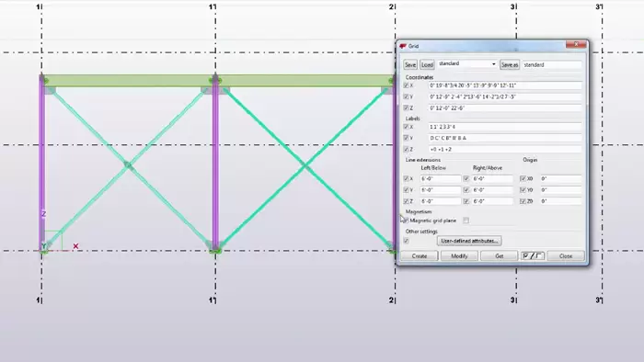Click the Z axis label of the coordinate symbol
This screenshot has height=362, width=644.
tap(43, 213)
